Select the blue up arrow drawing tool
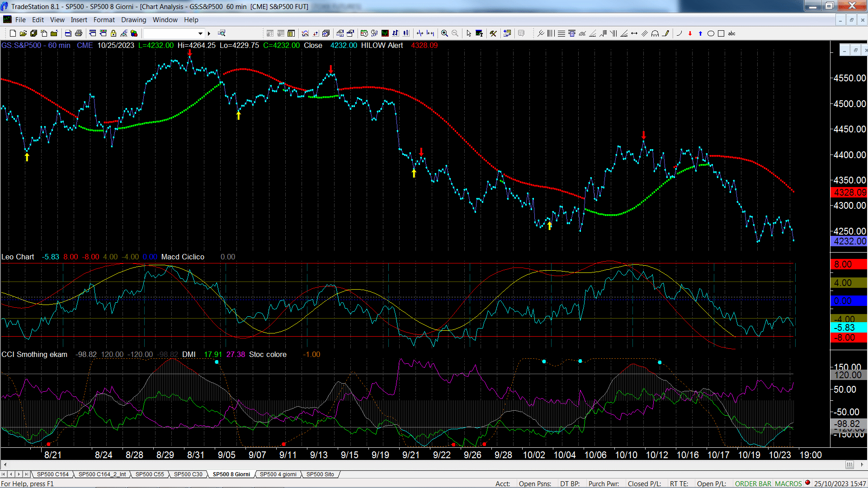The height and width of the screenshot is (488, 868). [x=700, y=33]
